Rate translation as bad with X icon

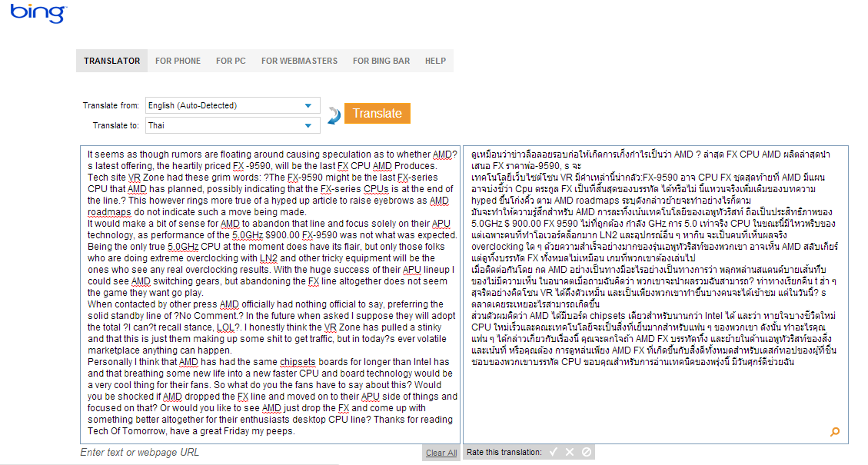[x=570, y=452]
